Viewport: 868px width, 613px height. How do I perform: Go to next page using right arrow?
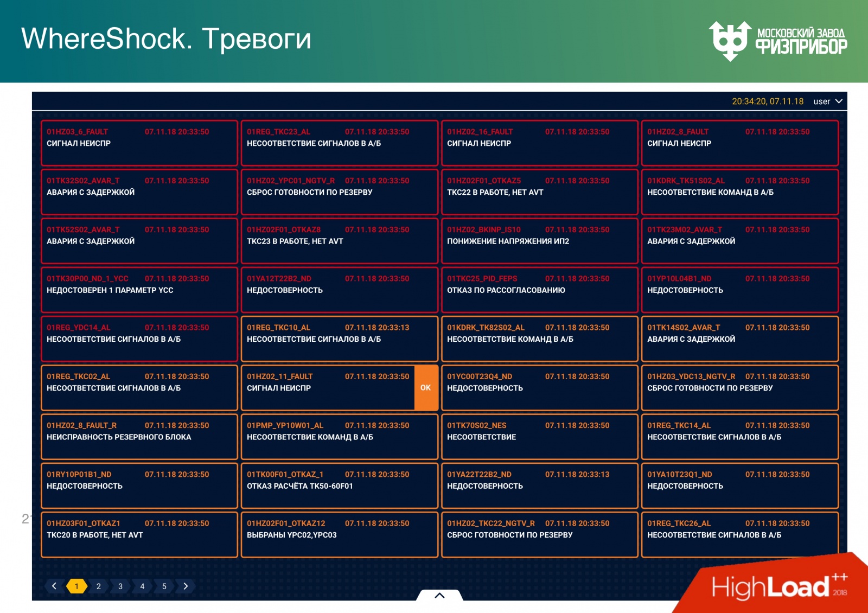coord(185,586)
